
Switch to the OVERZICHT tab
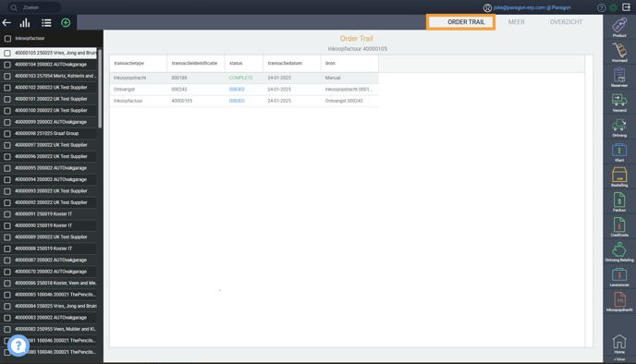(566, 22)
